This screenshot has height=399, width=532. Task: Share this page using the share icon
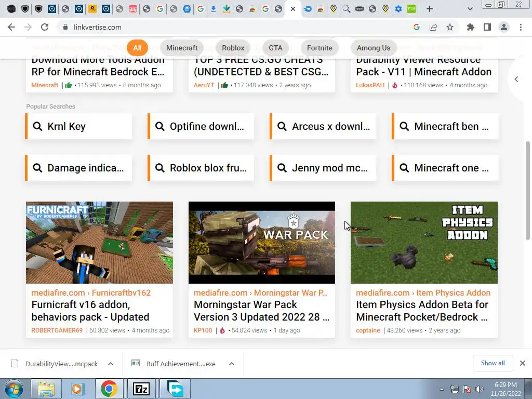click(433, 27)
